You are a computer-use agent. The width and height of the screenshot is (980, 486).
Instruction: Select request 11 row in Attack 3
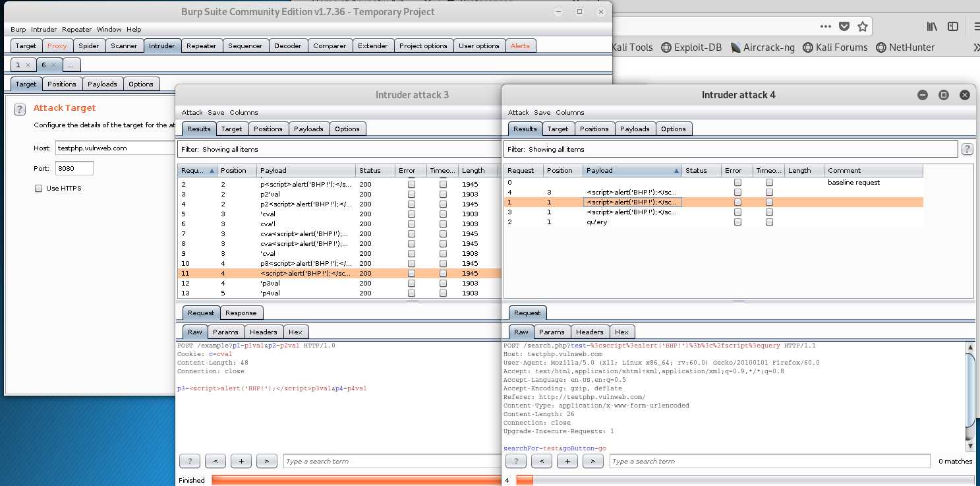(x=339, y=274)
